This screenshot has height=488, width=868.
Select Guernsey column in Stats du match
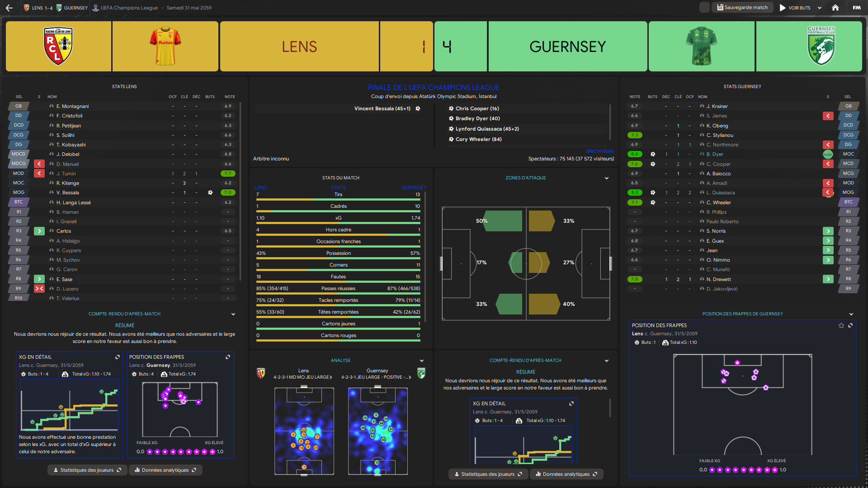[413, 188]
